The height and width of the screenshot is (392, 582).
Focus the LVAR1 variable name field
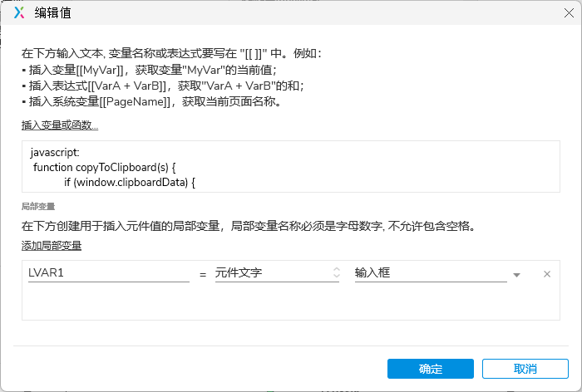pos(108,272)
